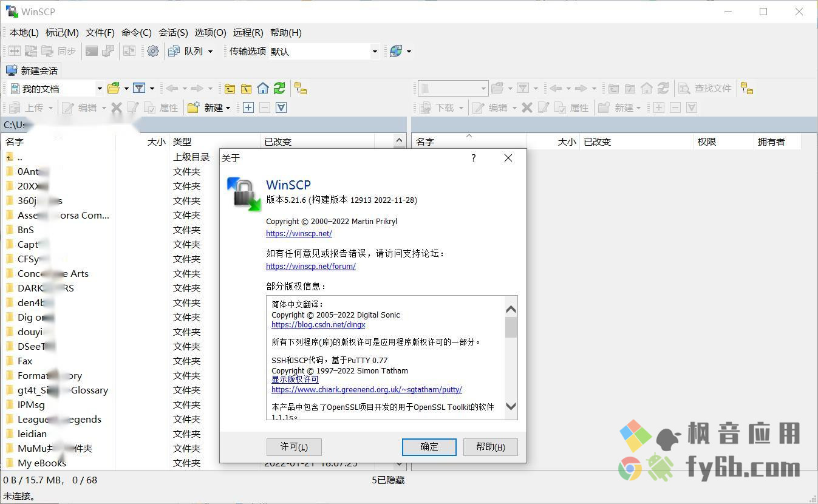This screenshot has height=504, width=818.
Task: Click the open terminal console icon
Action: (x=92, y=52)
